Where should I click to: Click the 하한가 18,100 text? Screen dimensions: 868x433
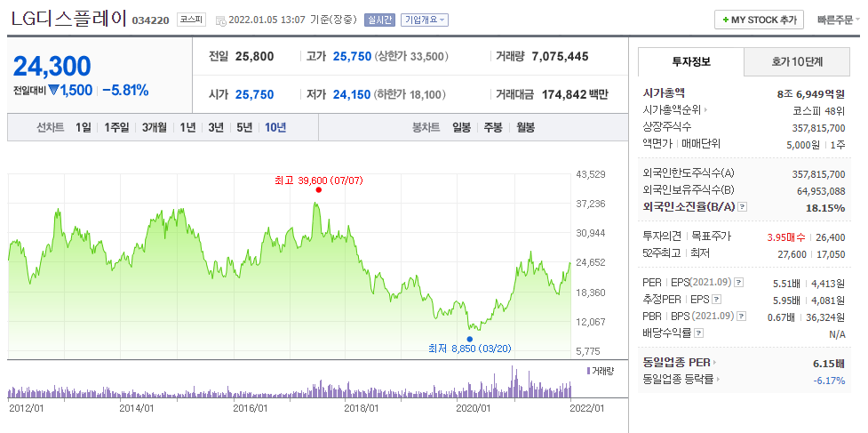(x=410, y=94)
